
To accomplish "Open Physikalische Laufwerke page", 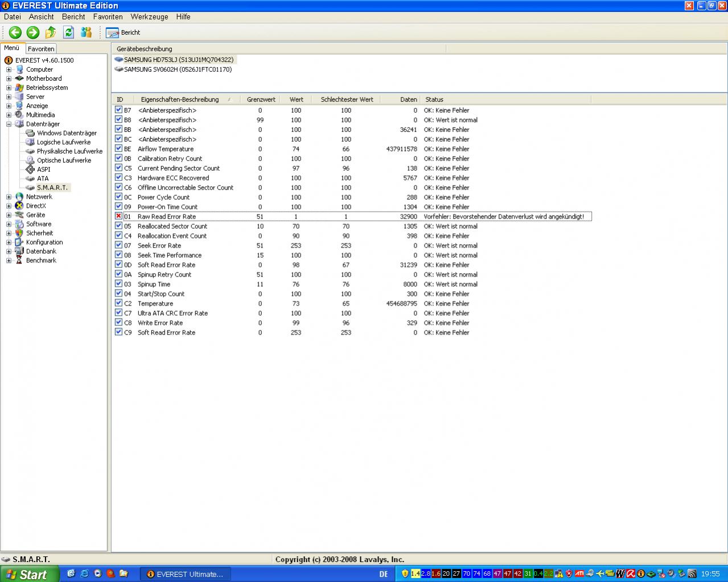I will pos(69,151).
